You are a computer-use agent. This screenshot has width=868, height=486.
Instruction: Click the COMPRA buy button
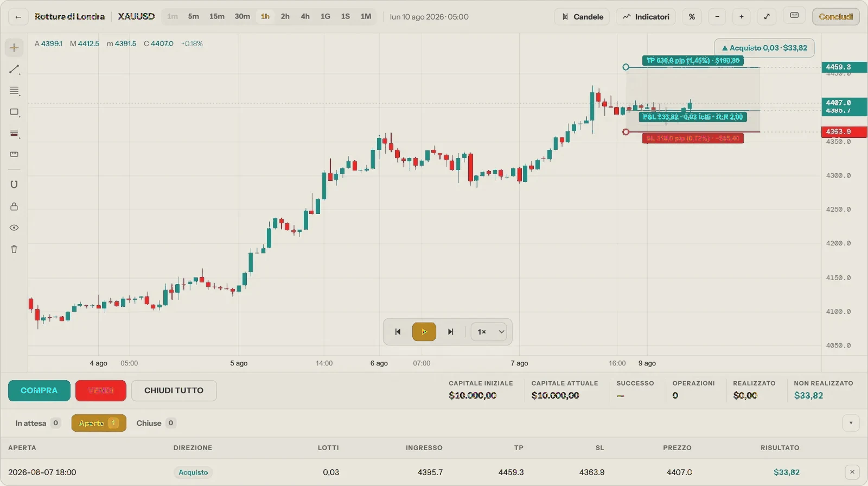tap(39, 390)
